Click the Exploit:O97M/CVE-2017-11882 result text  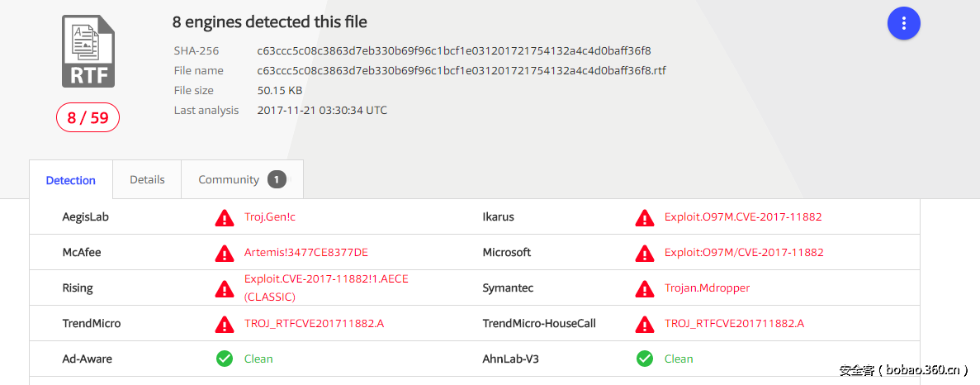point(744,253)
